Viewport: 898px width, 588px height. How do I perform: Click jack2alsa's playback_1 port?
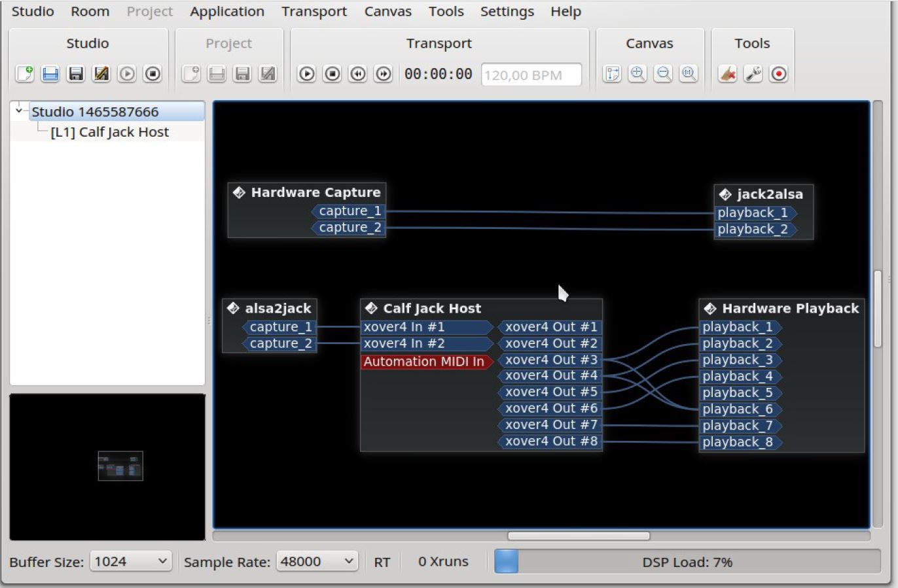(755, 213)
